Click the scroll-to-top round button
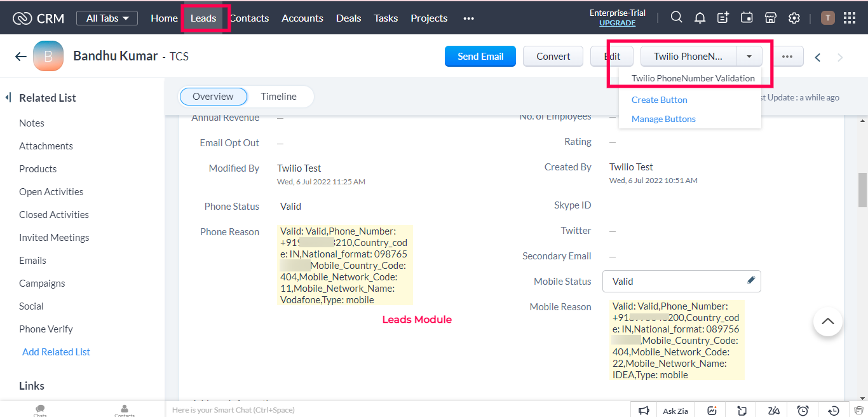 pyautogui.click(x=828, y=322)
